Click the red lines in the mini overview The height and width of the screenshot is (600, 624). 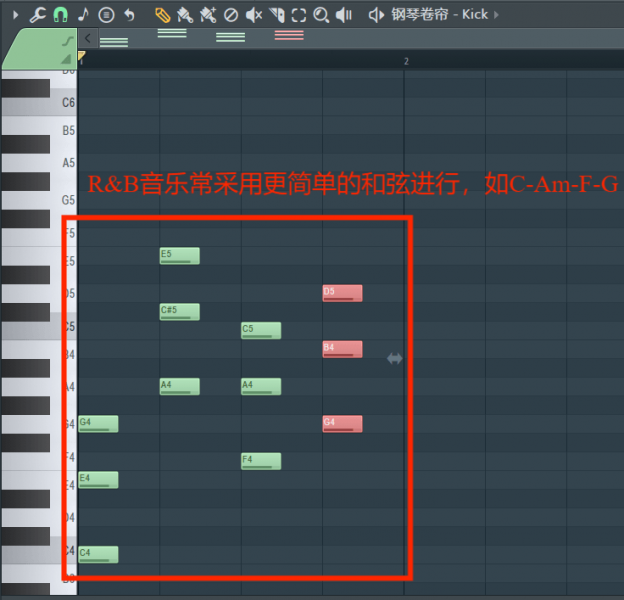pyautogui.click(x=289, y=36)
